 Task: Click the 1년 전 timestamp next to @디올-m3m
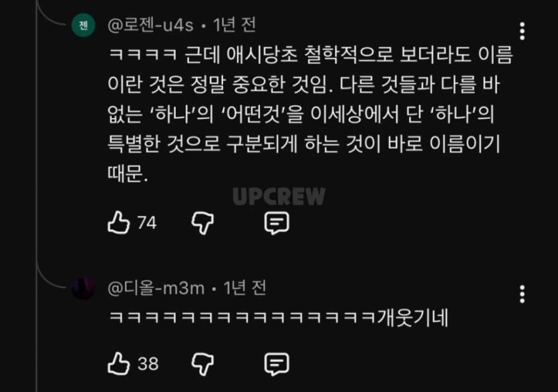click(x=245, y=287)
